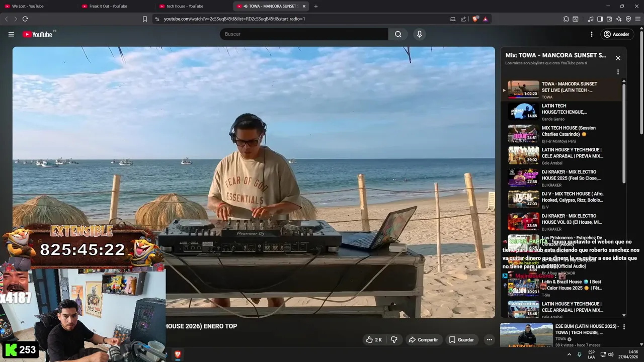Start voice search with microphone icon
Screen dimensions: 644x362
[419, 34]
